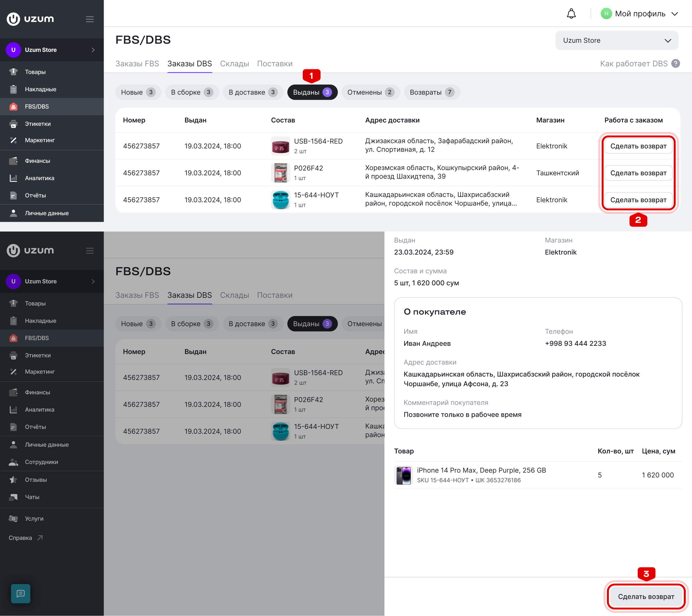This screenshot has height=616, width=692.
Task: Open the DBS help question mark icon
Action: click(x=675, y=64)
